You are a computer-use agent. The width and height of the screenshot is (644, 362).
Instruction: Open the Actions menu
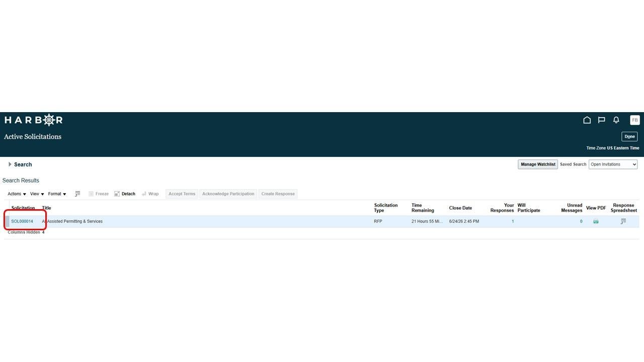click(17, 194)
